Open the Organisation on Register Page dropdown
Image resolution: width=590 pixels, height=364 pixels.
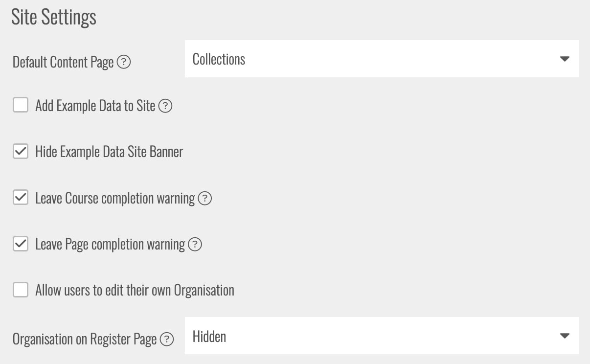tap(382, 336)
